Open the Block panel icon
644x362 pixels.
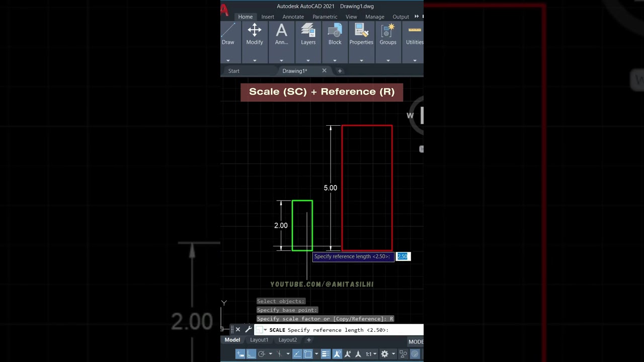pos(335,30)
